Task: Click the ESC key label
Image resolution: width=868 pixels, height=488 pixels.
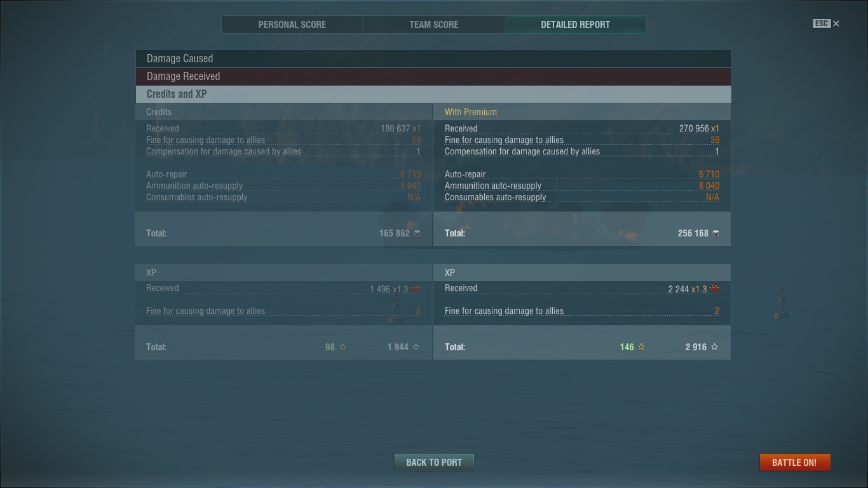Action: tap(822, 24)
